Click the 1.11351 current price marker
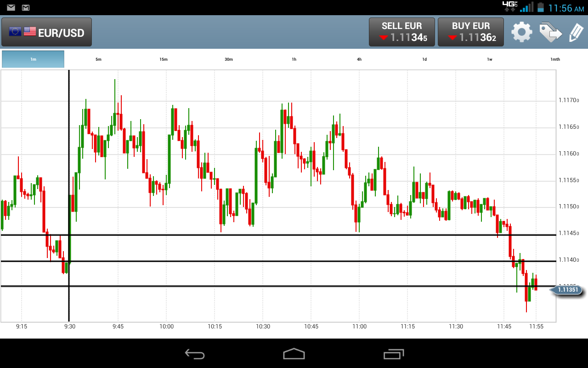588x368 pixels. pyautogui.click(x=566, y=290)
